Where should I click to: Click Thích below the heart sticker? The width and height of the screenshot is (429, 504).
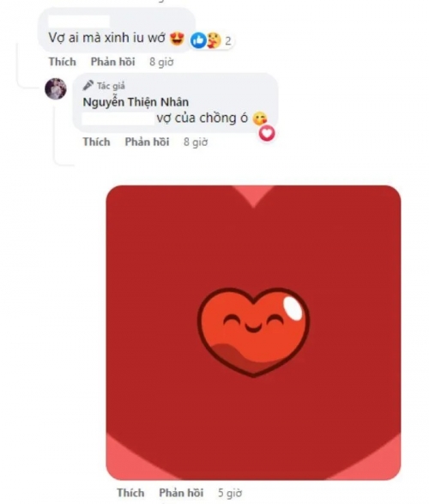click(x=130, y=493)
